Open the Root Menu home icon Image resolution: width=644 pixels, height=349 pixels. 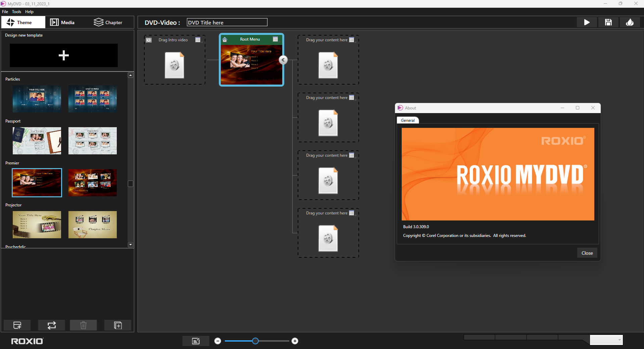[x=225, y=40]
